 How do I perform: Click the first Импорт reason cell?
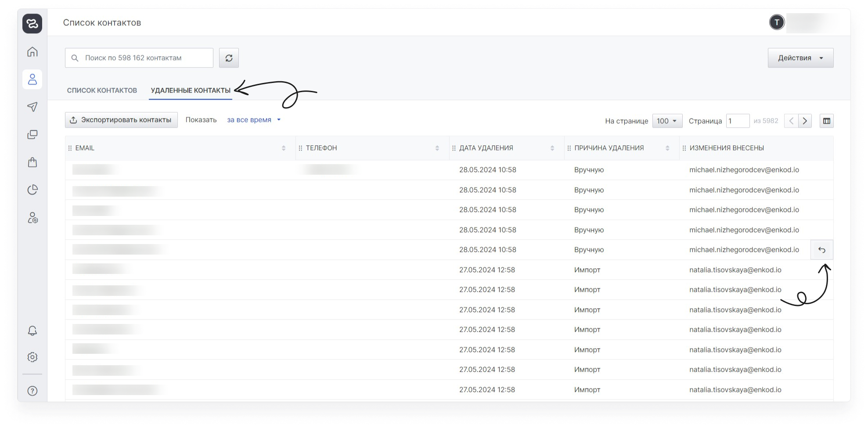(x=587, y=270)
